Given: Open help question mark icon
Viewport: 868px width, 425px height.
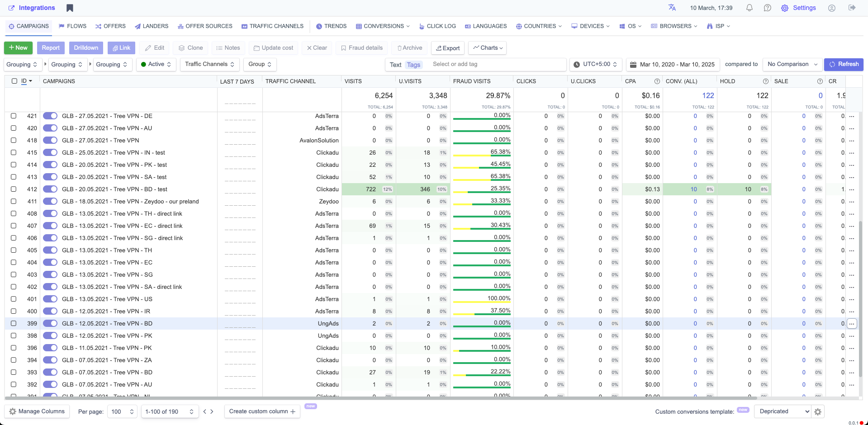Looking at the screenshot, I should (768, 8).
